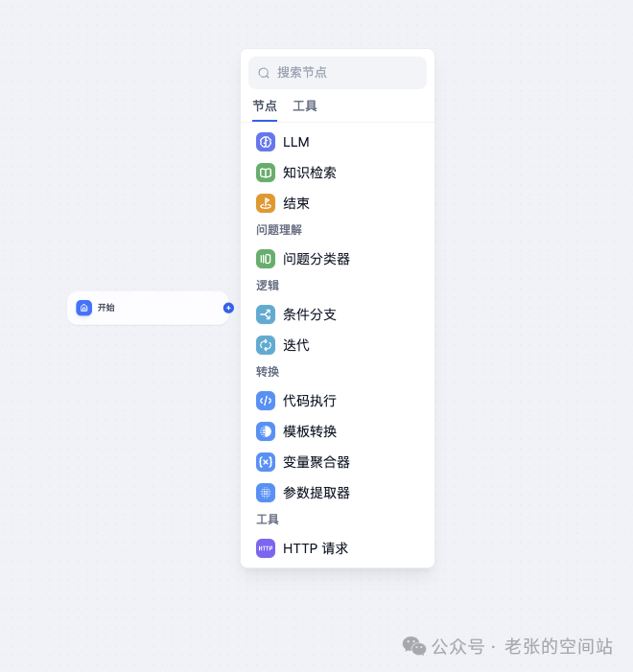Click the 代码执行 code icon
The width and height of the screenshot is (633, 672).
click(266, 401)
